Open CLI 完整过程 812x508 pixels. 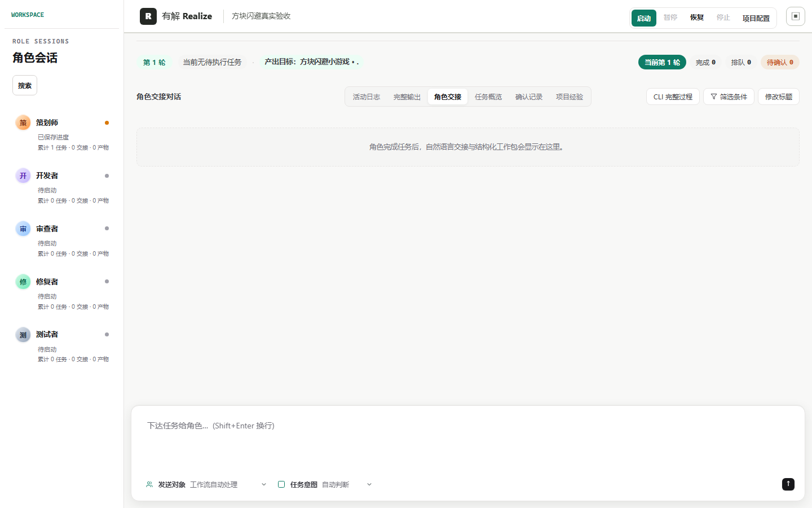click(673, 97)
